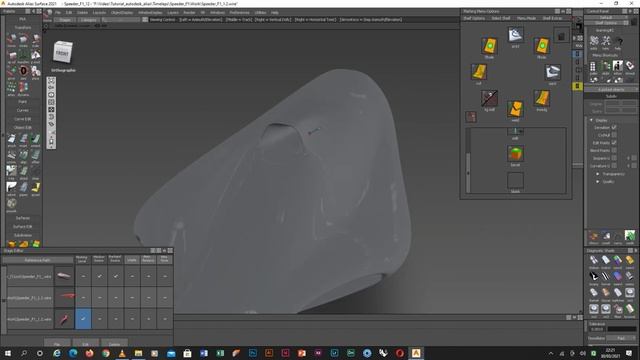
Task: Click the purple diagnostic shade icon
Action: (617, 276)
